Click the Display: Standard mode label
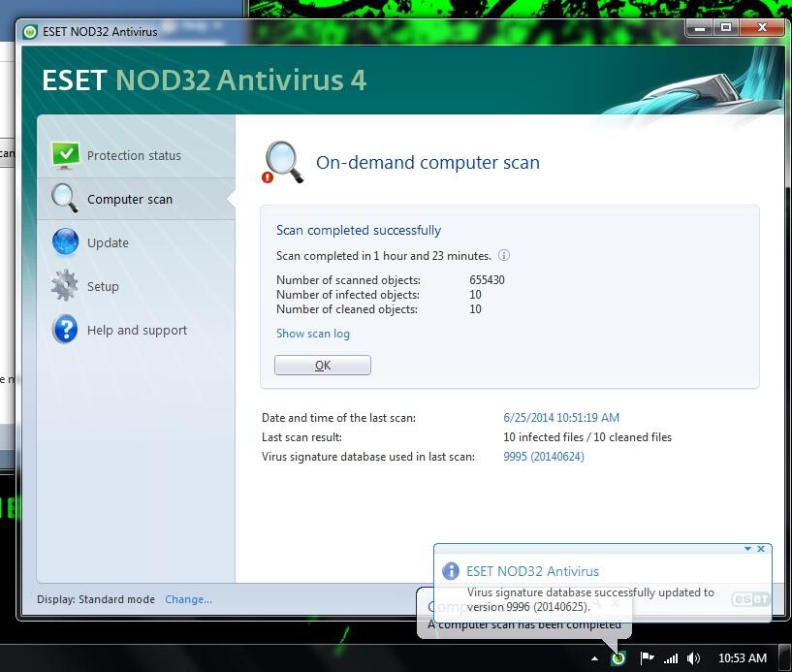 96,599
